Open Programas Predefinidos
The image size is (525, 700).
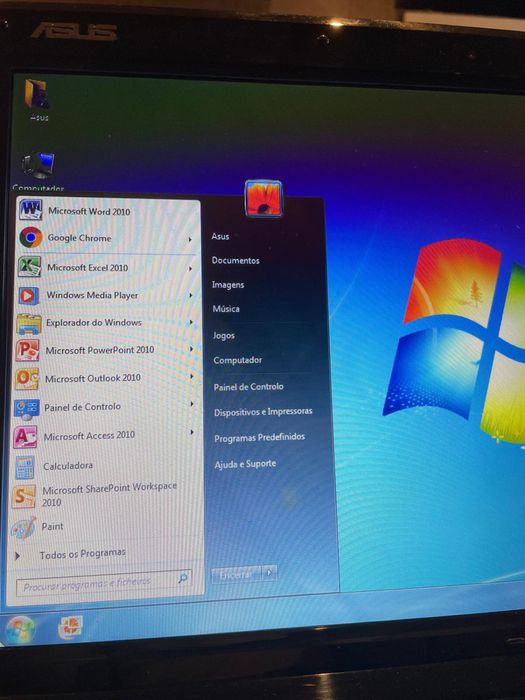point(259,438)
